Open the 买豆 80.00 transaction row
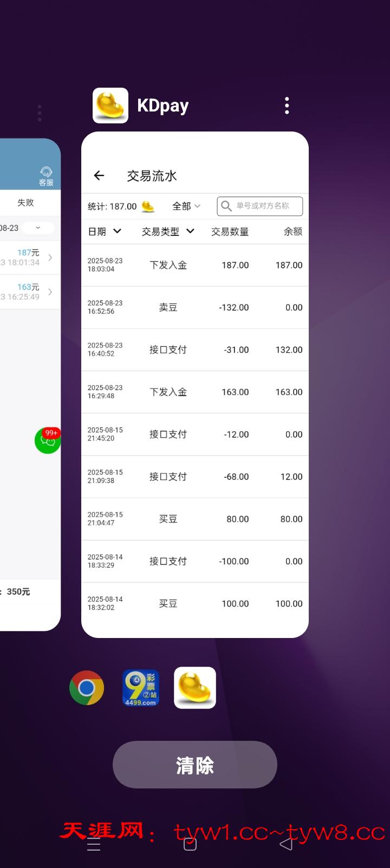Viewport: 390px width, 868px height. pos(195,519)
